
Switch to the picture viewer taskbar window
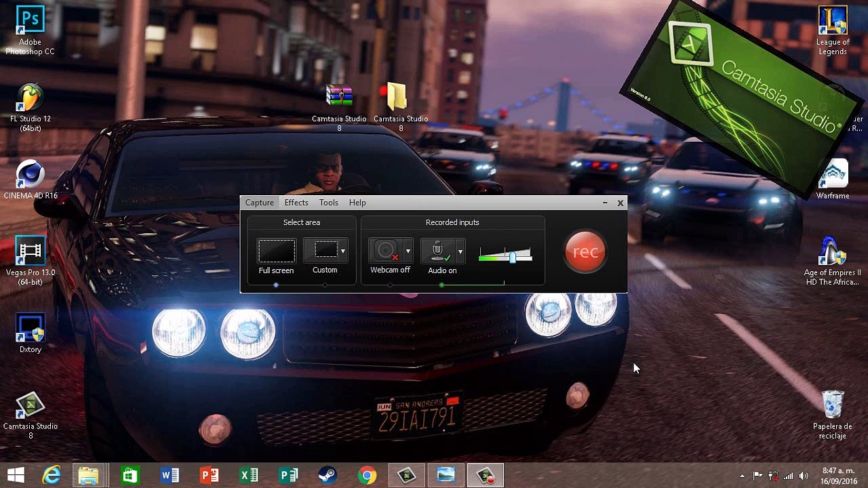tap(446, 475)
